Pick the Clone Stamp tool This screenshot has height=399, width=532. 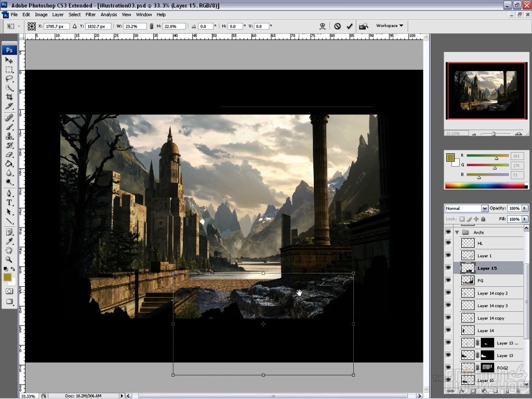tap(9, 136)
